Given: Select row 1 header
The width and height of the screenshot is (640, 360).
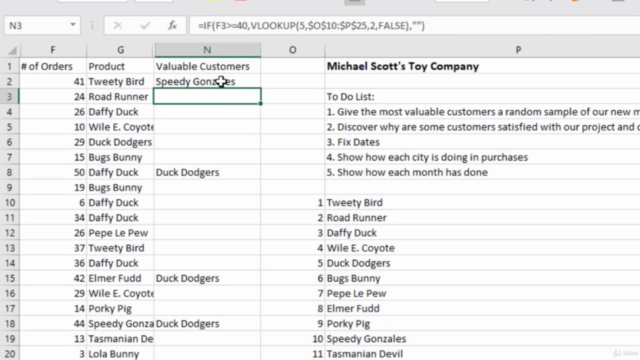Looking at the screenshot, I should pyautogui.click(x=9, y=67).
